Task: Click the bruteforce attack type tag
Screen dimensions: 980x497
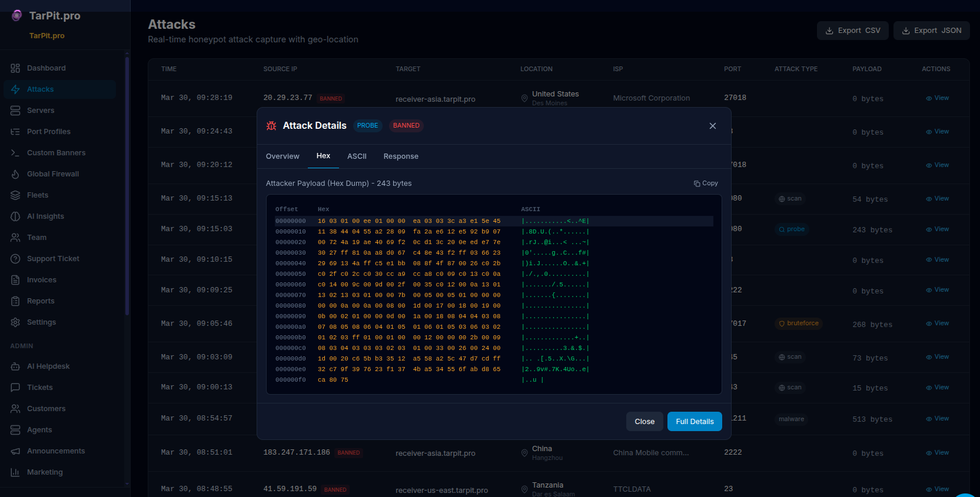Action: tap(799, 323)
